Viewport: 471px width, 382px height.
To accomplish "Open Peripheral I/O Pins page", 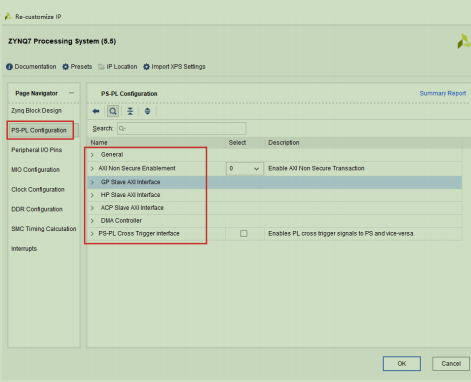I will click(x=37, y=150).
